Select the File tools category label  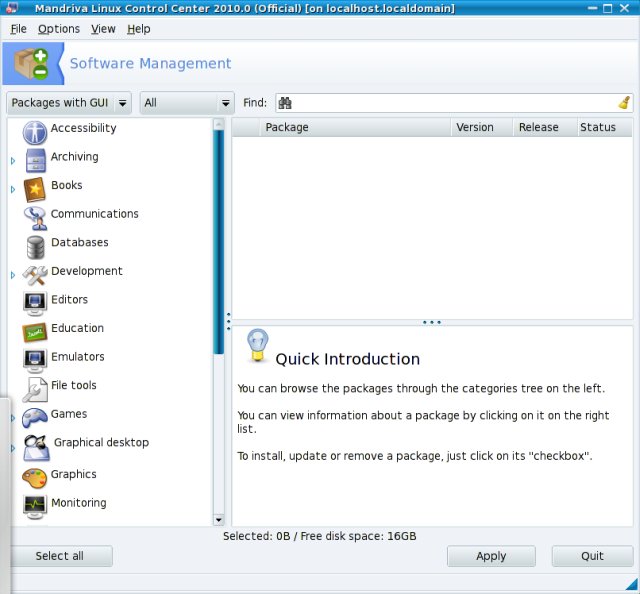(x=74, y=385)
